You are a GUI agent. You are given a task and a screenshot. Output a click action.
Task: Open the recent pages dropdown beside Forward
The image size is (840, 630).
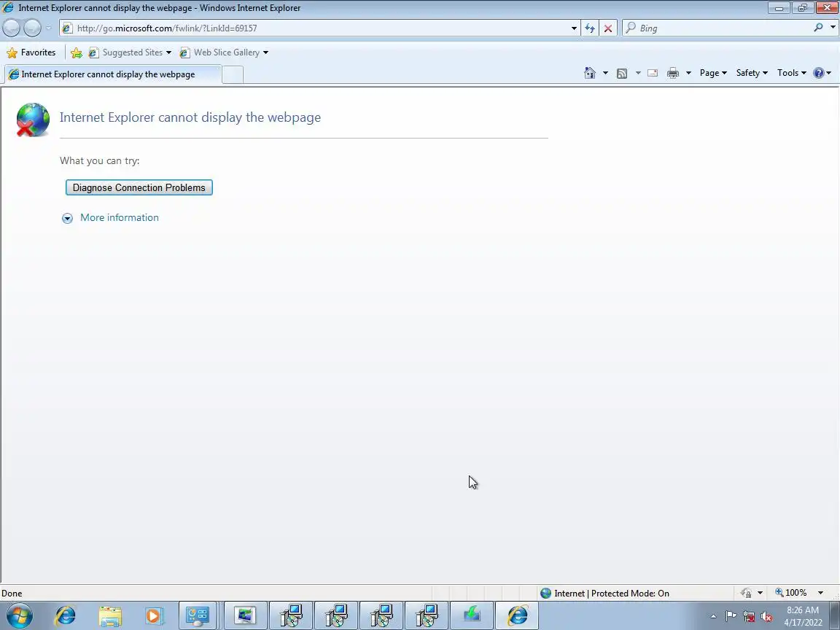tap(48, 28)
